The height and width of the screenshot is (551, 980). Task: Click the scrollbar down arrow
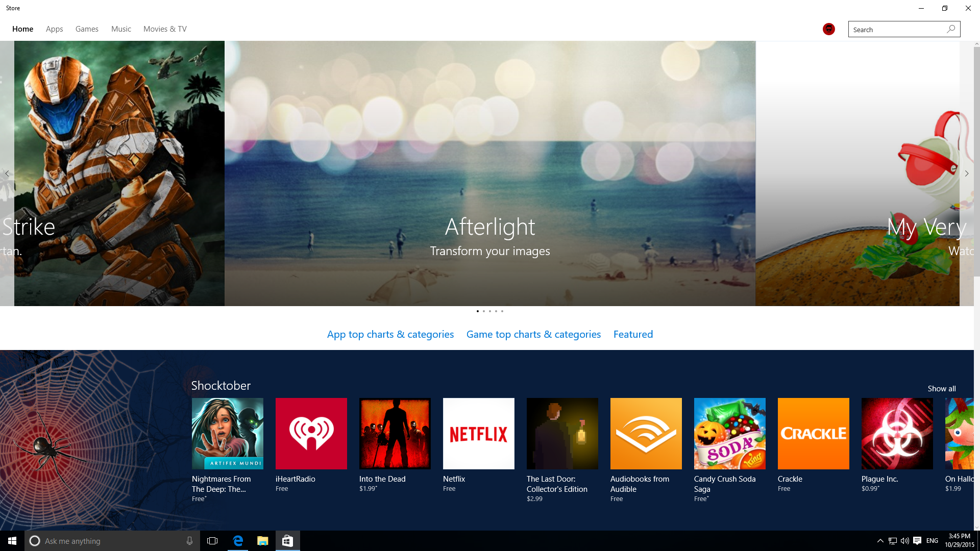[977, 528]
